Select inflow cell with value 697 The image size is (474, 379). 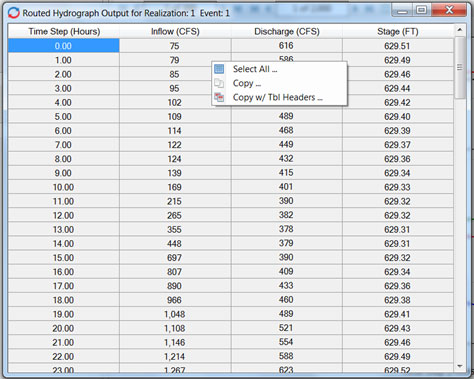click(x=175, y=258)
